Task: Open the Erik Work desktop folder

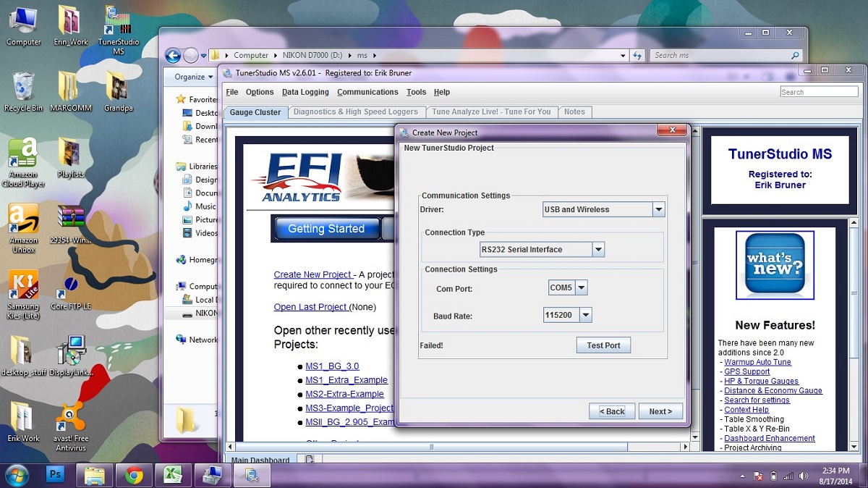Action: pos(24,422)
